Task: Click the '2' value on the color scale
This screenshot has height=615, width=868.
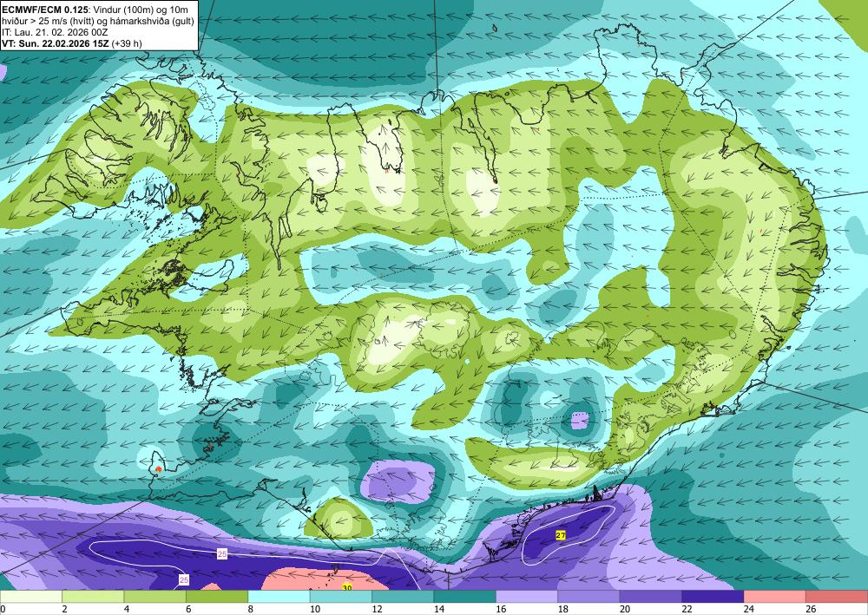Action: (x=65, y=609)
